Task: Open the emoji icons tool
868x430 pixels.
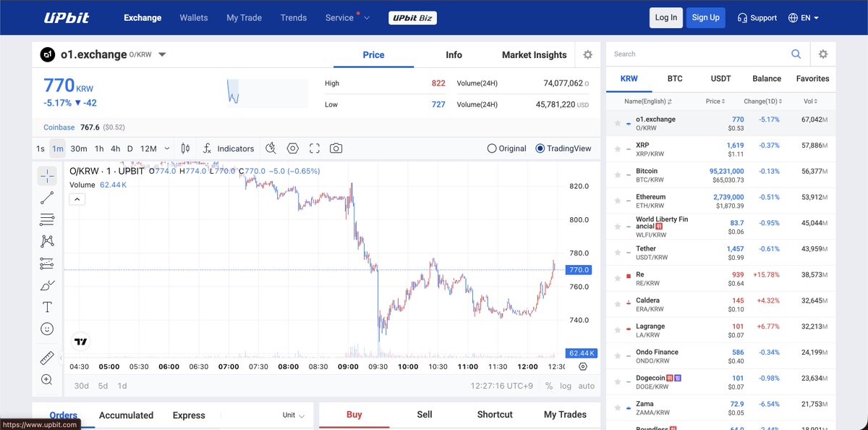Action: click(x=47, y=329)
